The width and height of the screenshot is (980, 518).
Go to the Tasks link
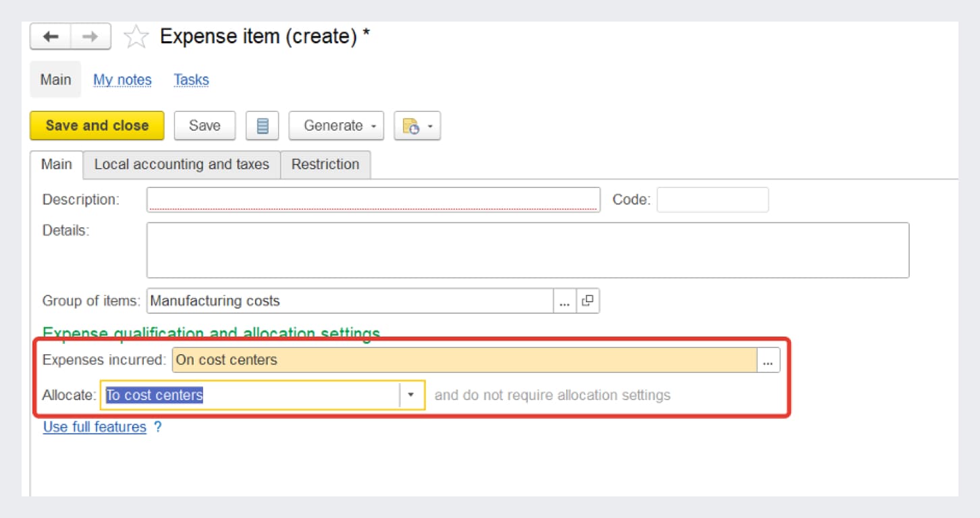click(x=191, y=80)
